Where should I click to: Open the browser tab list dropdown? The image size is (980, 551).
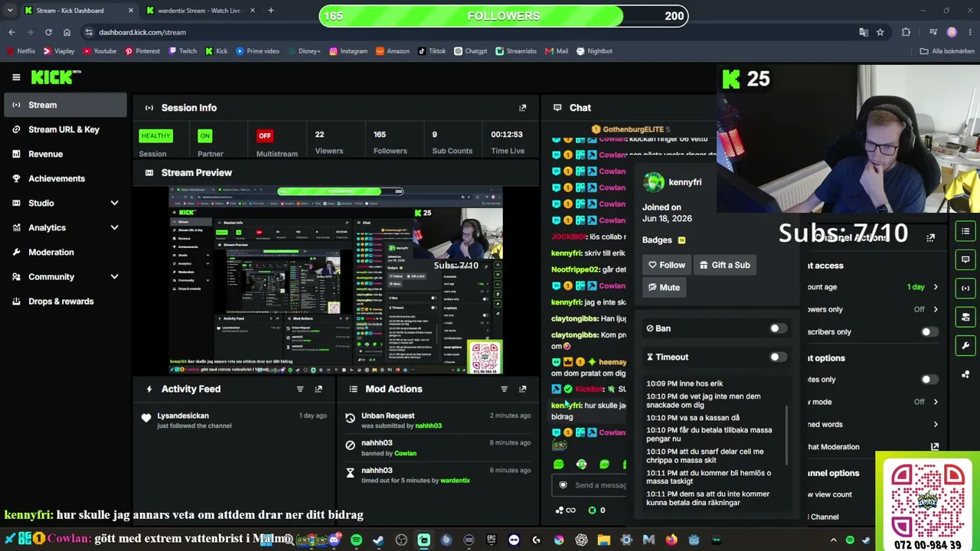(10, 11)
